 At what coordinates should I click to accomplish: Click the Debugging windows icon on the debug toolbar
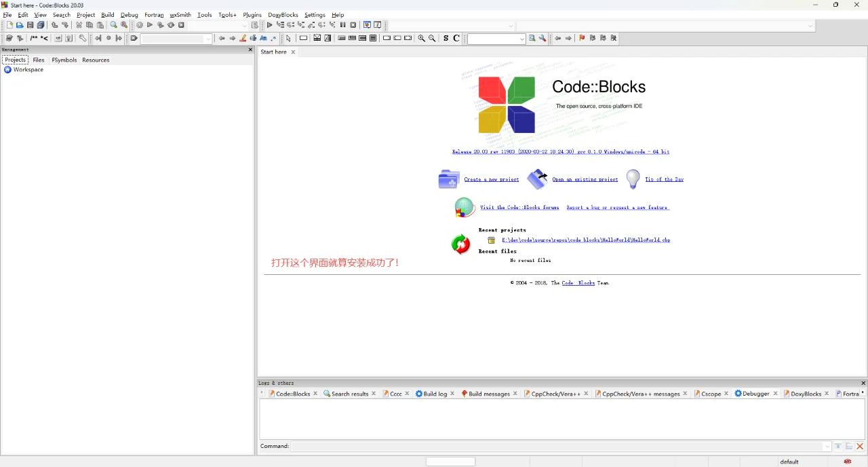pos(367,25)
